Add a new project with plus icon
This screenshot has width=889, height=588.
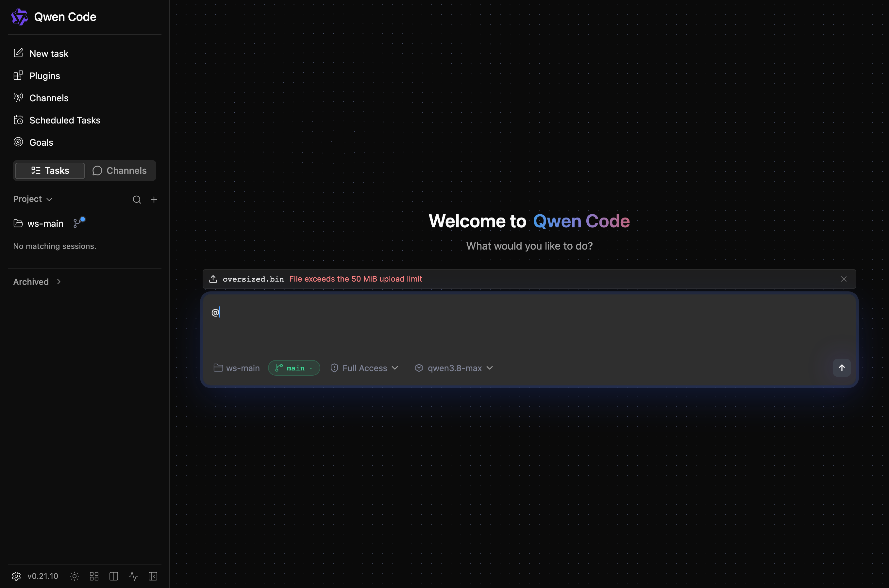154,200
